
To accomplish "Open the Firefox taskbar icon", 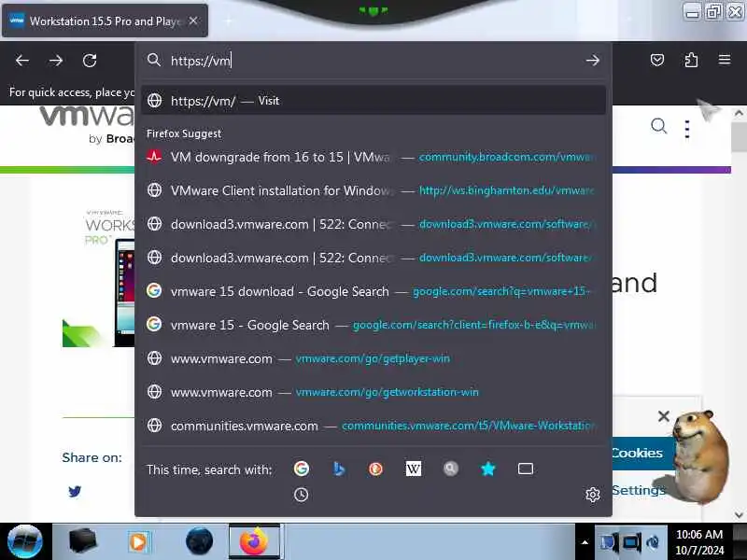I will (255, 541).
